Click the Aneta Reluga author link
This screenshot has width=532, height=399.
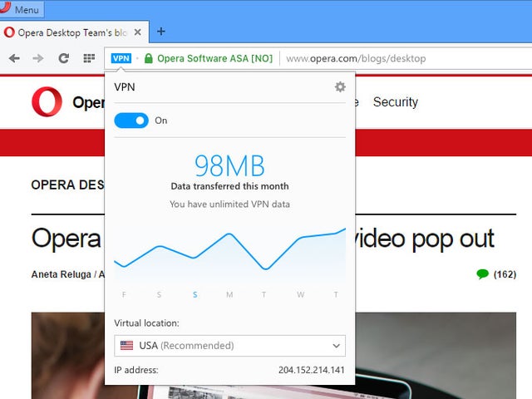[62, 274]
